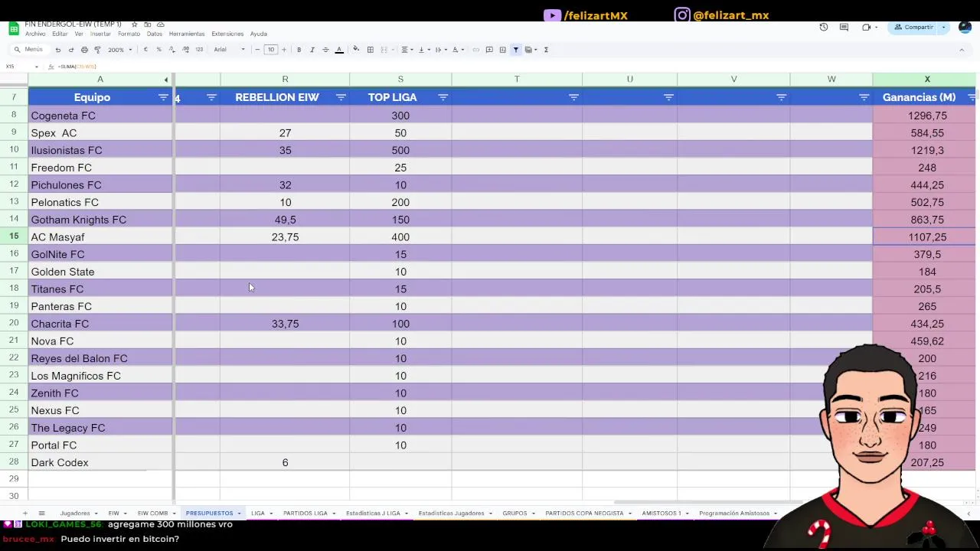
Task: Open the text color picker
Action: [x=339, y=50]
